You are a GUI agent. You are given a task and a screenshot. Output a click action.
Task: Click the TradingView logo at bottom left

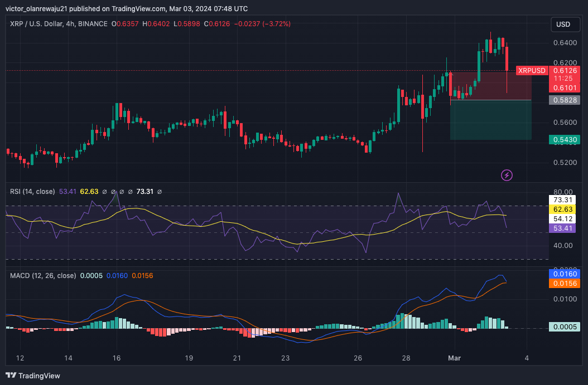[x=33, y=376]
